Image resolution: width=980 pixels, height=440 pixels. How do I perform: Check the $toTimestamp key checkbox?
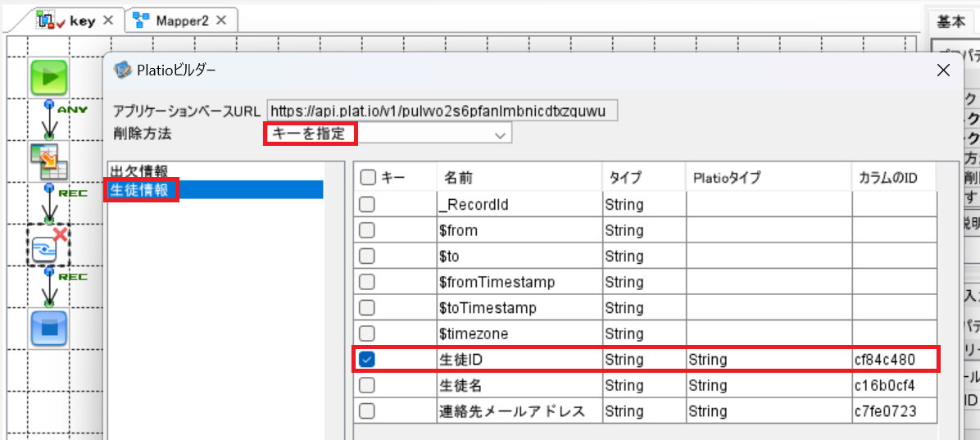367,308
